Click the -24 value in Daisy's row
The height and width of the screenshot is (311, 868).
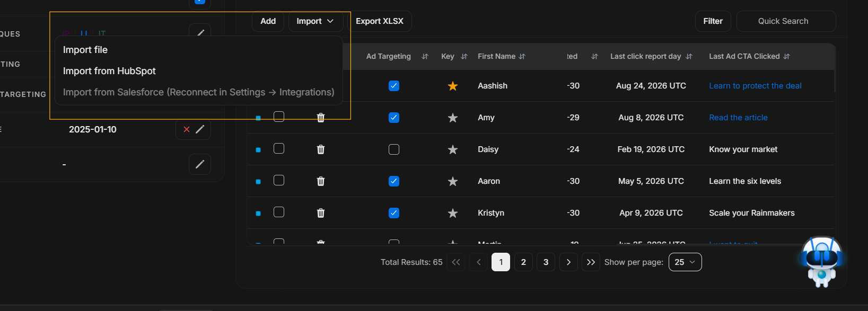573,149
